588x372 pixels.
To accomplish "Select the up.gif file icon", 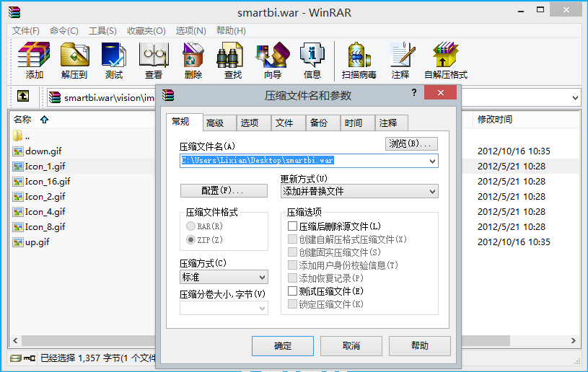I will coord(17,242).
